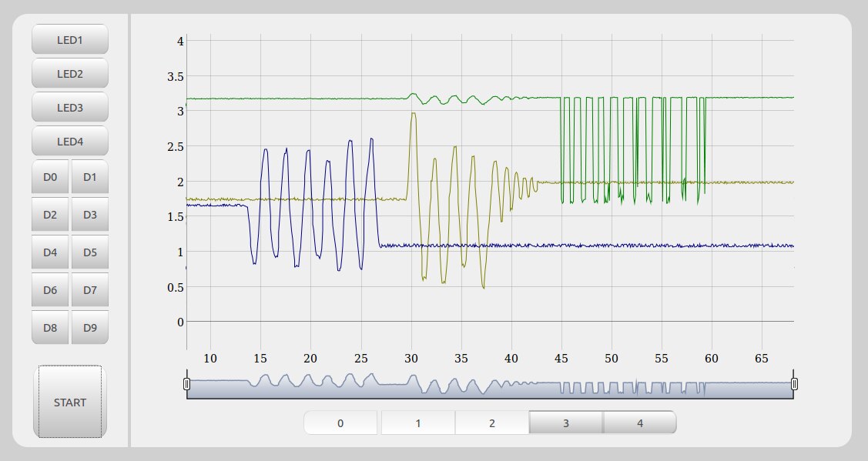The height and width of the screenshot is (461, 868).
Task: Click the x-axis label 30
Action: [411, 359]
